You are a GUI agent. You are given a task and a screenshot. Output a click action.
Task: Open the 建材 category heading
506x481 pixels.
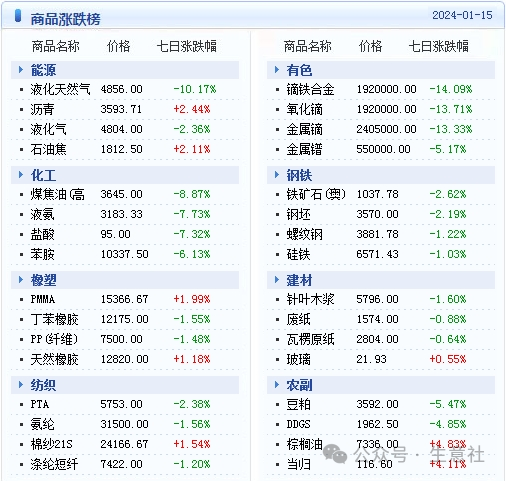tap(299, 280)
